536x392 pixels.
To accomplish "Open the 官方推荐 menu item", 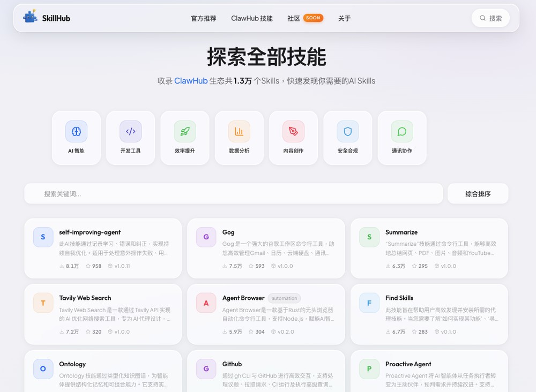I will tap(203, 18).
